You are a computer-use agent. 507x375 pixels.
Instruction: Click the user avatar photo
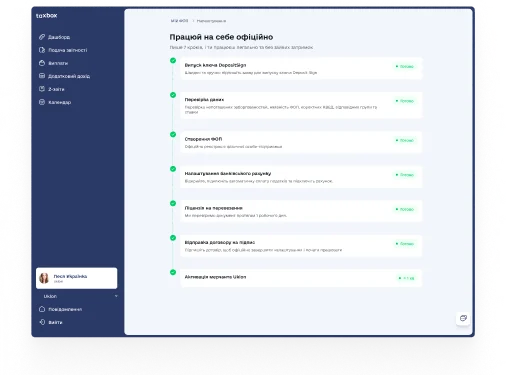[x=44, y=278]
